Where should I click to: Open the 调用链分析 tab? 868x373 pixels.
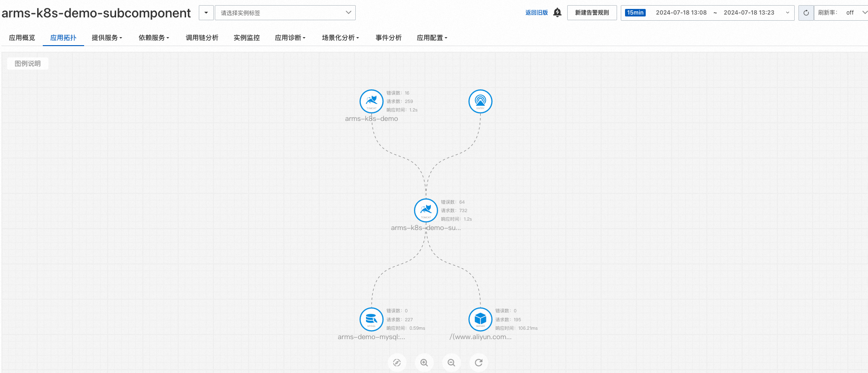coord(202,38)
